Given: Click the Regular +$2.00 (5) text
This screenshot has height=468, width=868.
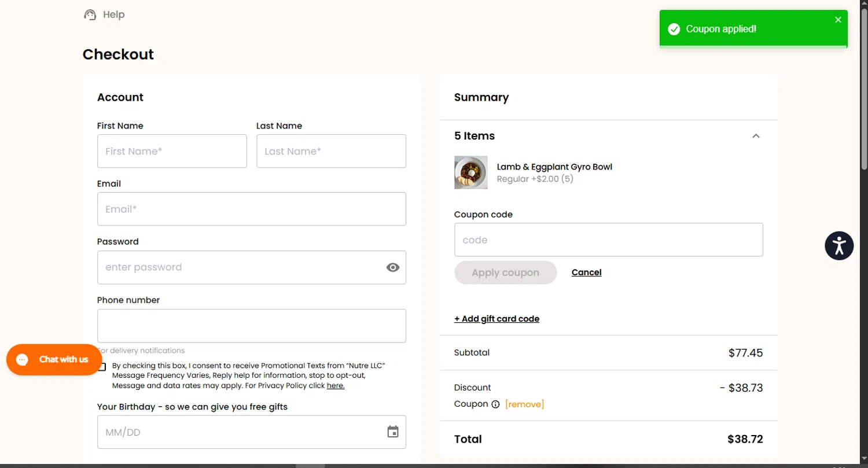Looking at the screenshot, I should click(535, 179).
